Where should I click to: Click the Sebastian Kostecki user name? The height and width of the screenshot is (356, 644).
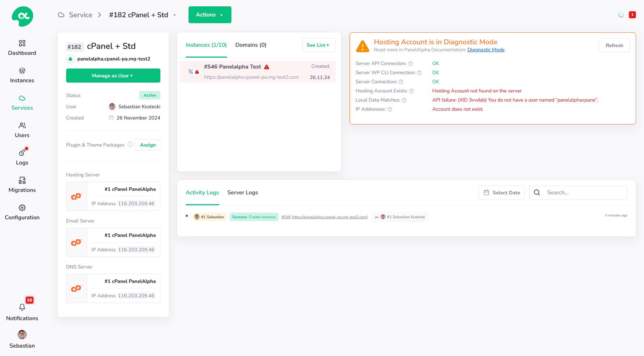click(x=139, y=106)
